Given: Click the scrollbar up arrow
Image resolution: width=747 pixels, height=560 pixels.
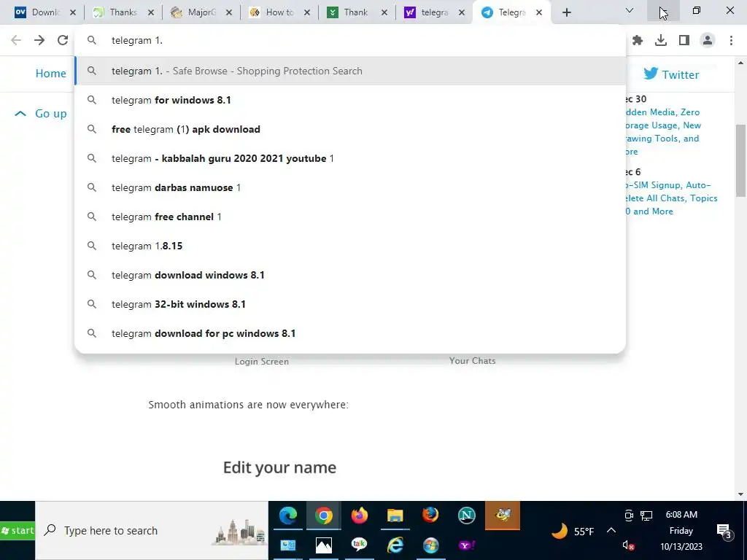Looking at the screenshot, I should 741,63.
